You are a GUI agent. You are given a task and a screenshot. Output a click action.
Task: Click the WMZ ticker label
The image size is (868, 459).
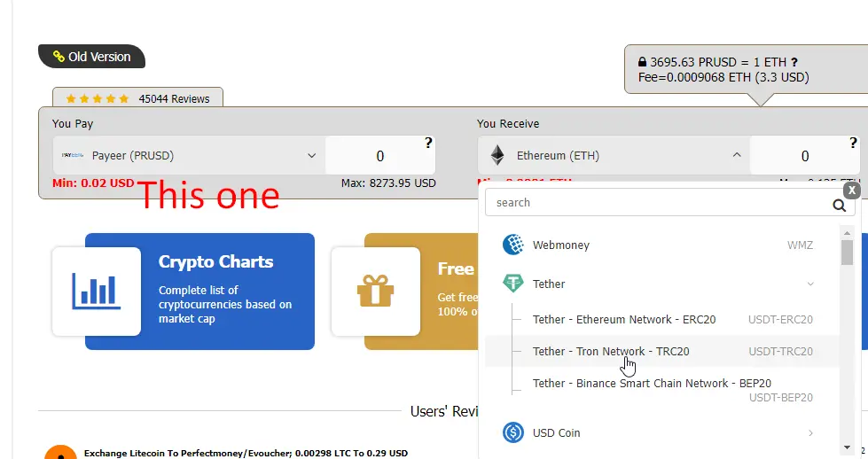click(x=800, y=245)
